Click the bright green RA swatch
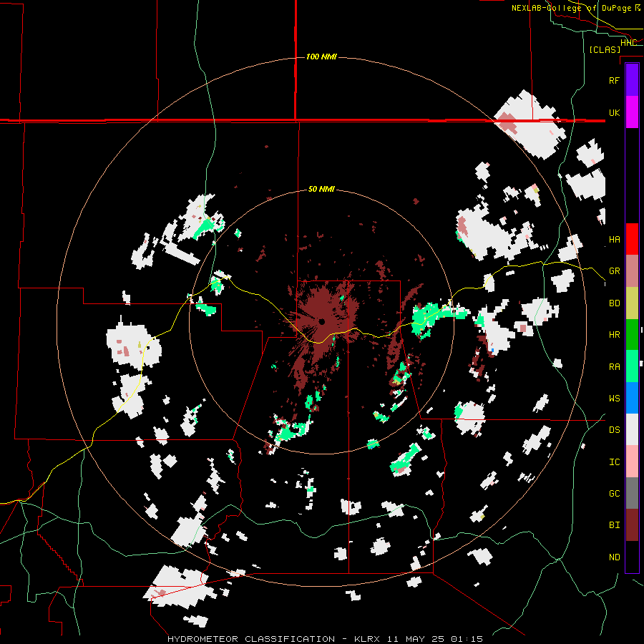This screenshot has height=644, width=644. (x=632, y=366)
